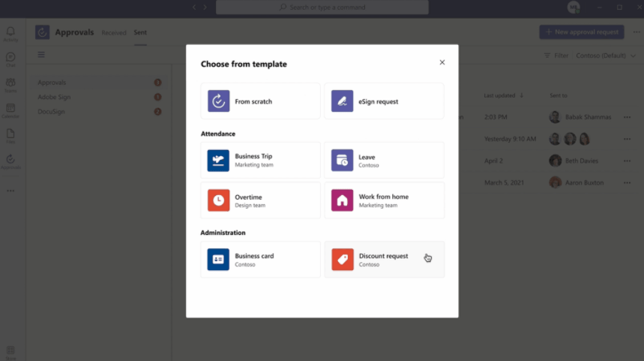Click the New approval request button
The height and width of the screenshot is (361, 644).
pos(581,32)
